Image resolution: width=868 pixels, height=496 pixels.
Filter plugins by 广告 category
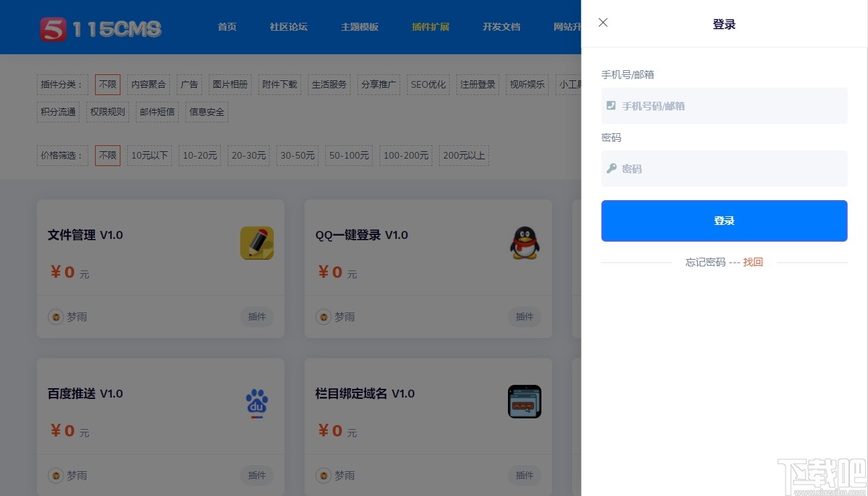189,84
